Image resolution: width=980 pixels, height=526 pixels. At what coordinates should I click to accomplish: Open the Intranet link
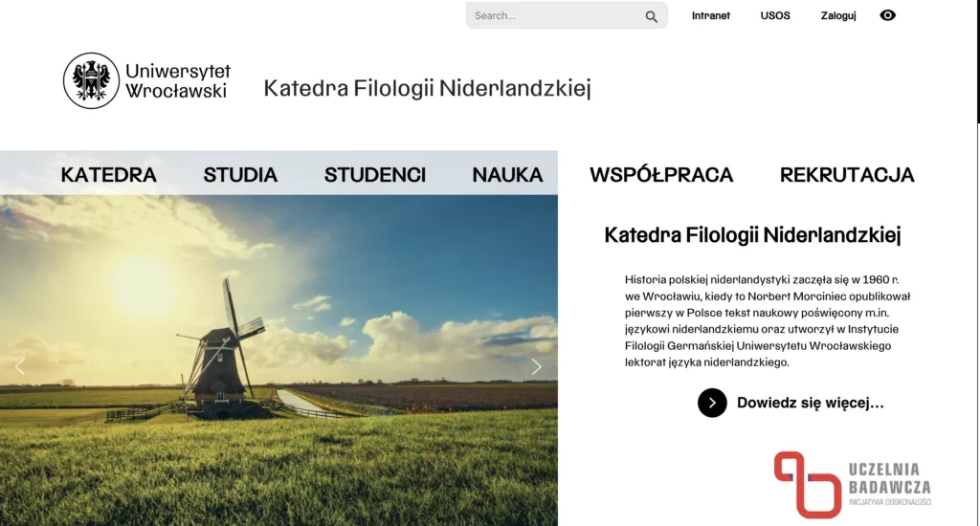pyautogui.click(x=711, y=15)
